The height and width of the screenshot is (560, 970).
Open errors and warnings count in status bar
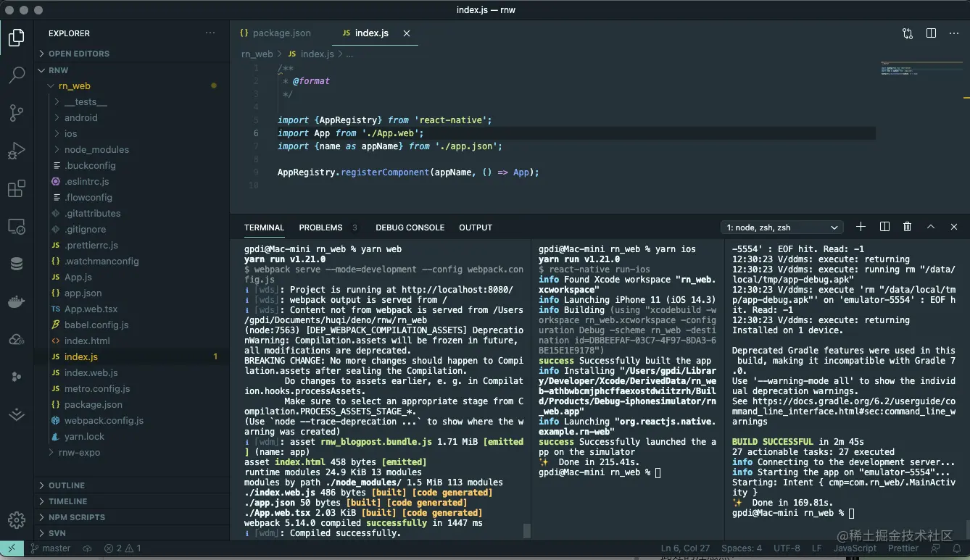(x=123, y=548)
